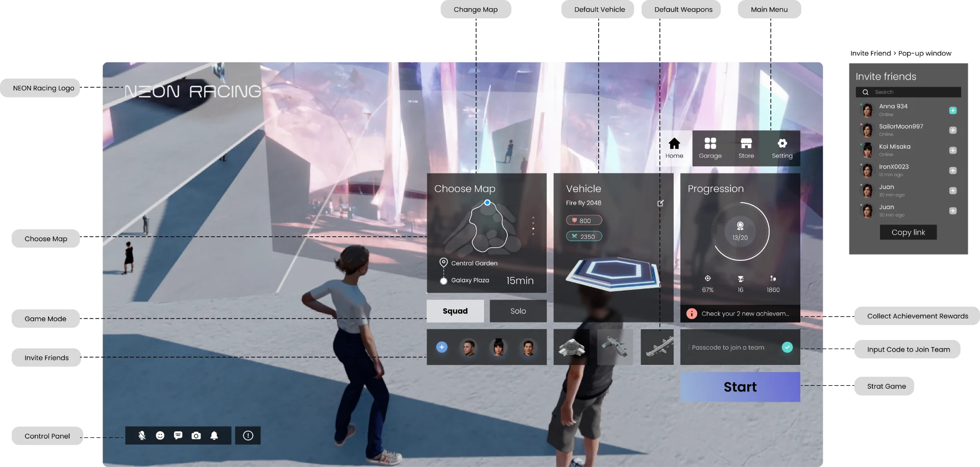Switch to the Garage tab

710,148
